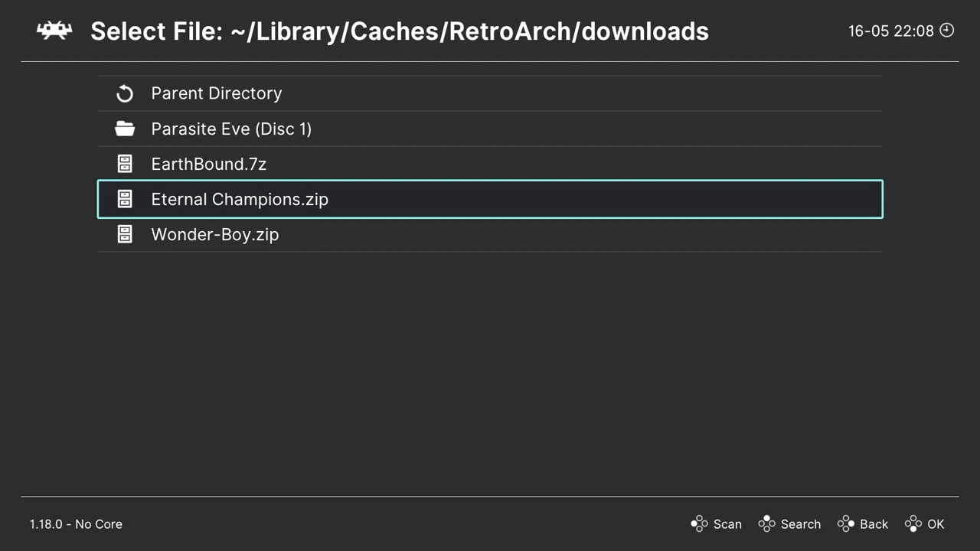This screenshot has height=551, width=980.
Task: Click the archive file icon beside EarthBound.7z
Action: click(x=124, y=164)
